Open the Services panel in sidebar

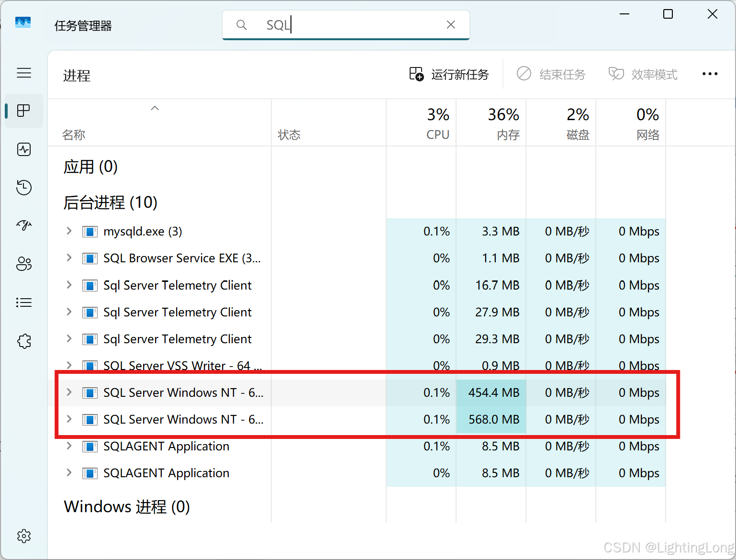24,341
